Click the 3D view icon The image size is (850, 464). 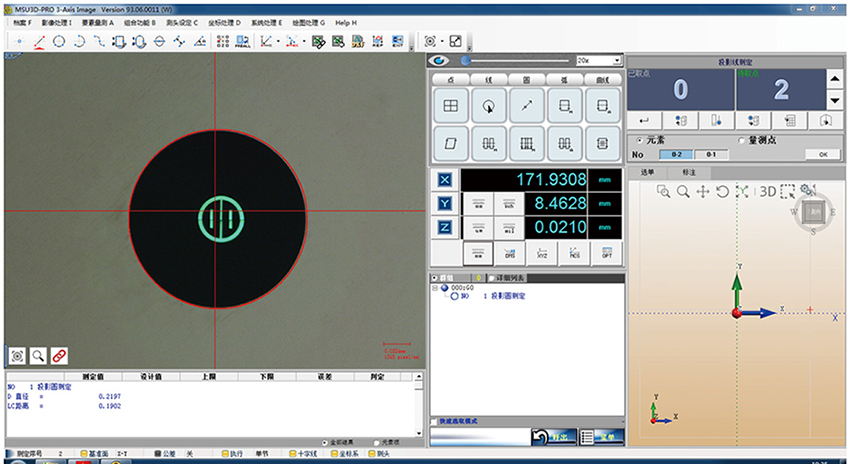(x=767, y=190)
